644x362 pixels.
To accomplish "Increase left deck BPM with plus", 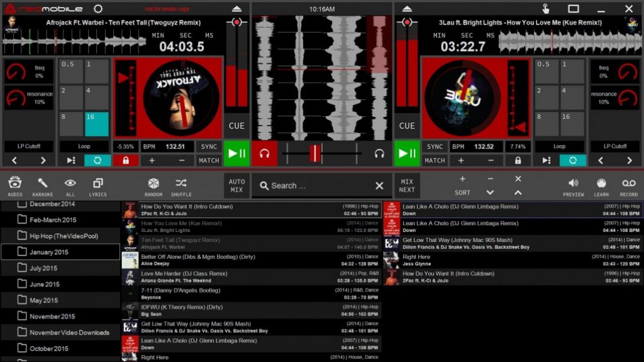I will (x=152, y=160).
